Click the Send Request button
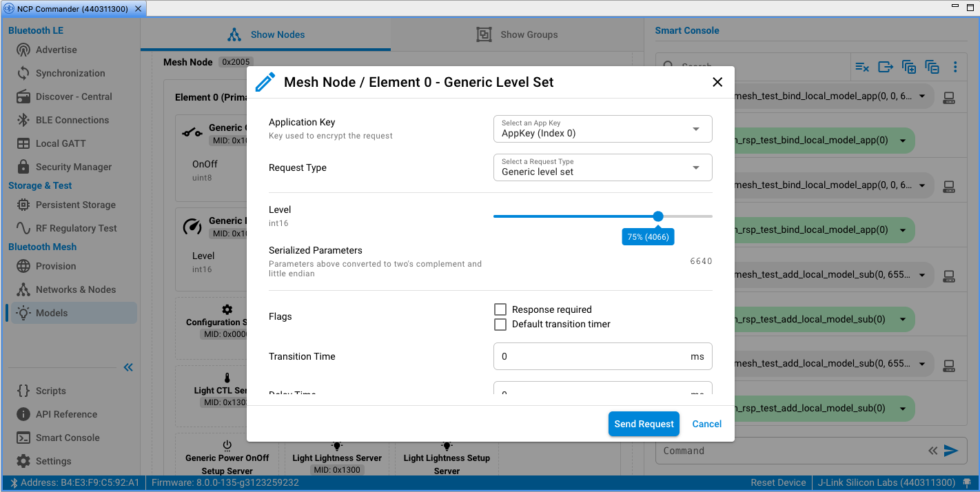This screenshot has width=980, height=492. coord(644,424)
